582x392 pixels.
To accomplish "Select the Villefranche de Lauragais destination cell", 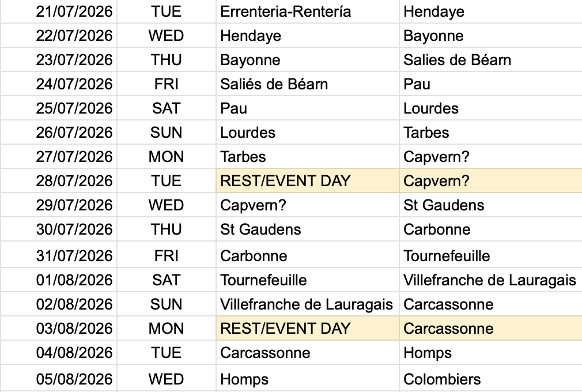I will pyautogui.click(x=491, y=280).
